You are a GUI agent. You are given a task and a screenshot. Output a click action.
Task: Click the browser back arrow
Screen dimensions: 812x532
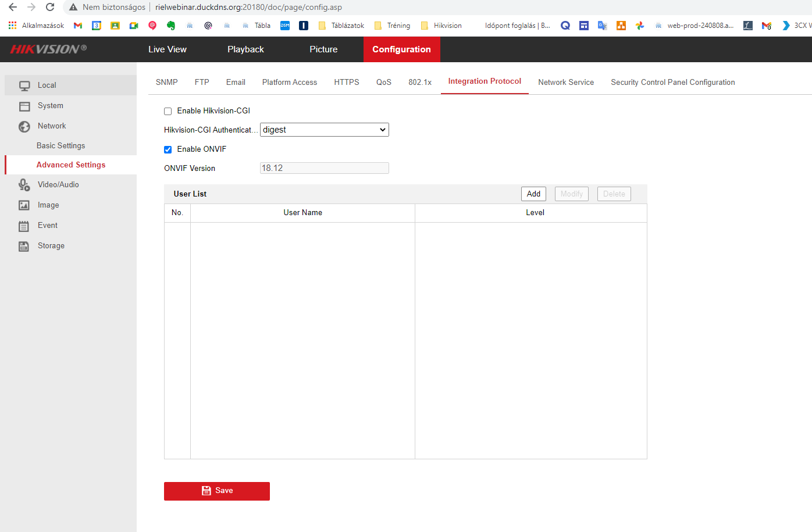pyautogui.click(x=13, y=7)
